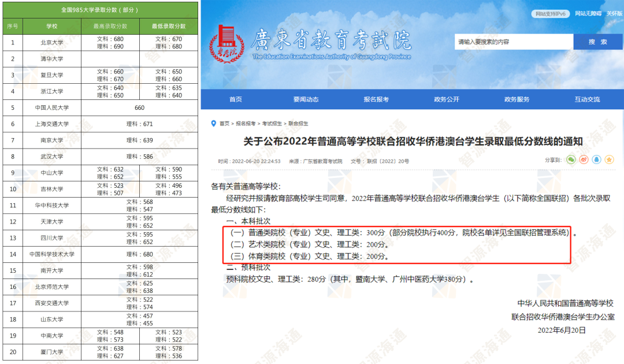
Task: Click 首页 in the breadcrumb trail
Action: pyautogui.click(x=224, y=124)
